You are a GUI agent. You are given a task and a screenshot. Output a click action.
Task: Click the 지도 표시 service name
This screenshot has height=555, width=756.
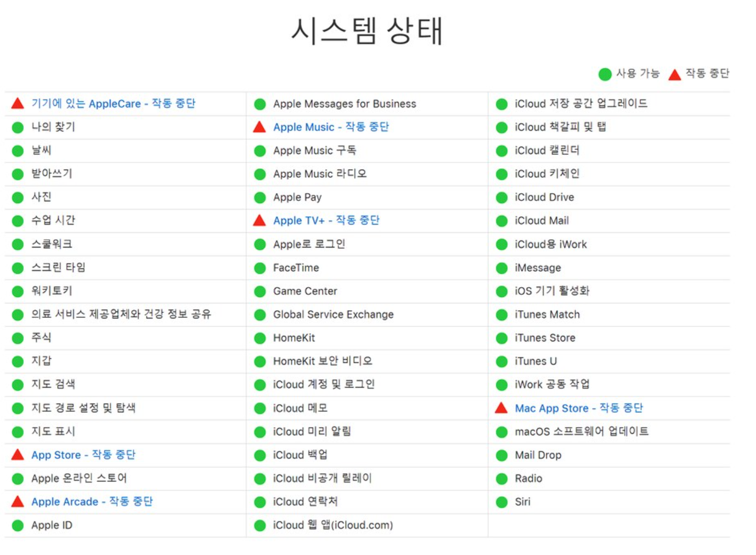[53, 431]
